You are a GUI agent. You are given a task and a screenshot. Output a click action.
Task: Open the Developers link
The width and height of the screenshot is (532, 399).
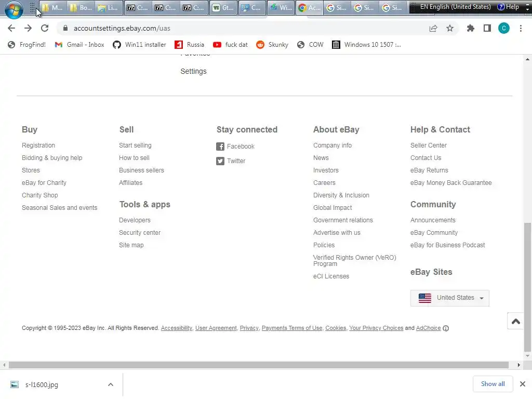(x=135, y=220)
